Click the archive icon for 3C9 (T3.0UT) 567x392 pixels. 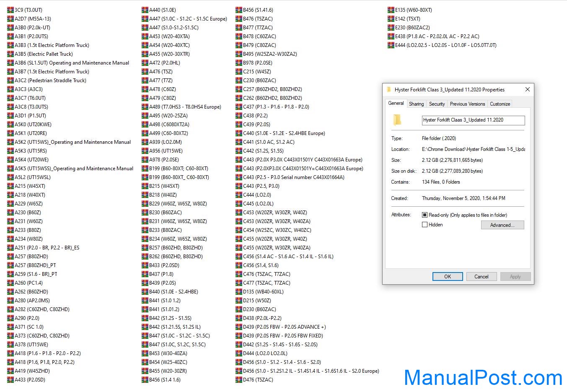point(10,10)
